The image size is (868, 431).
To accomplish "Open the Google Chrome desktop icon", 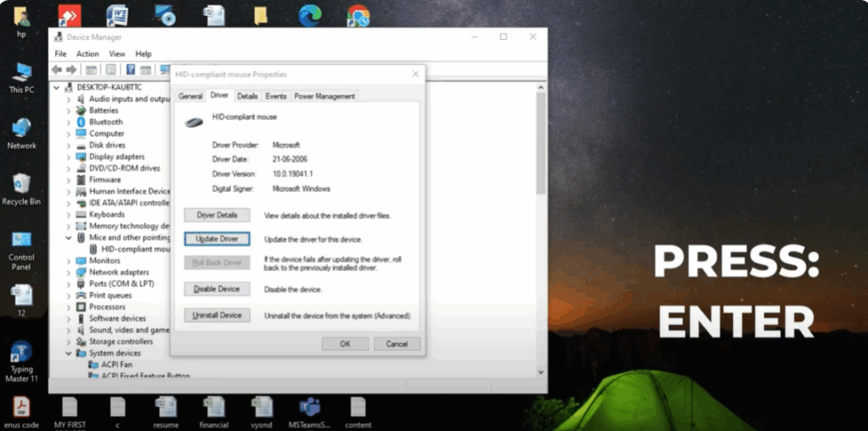I will click(x=358, y=15).
